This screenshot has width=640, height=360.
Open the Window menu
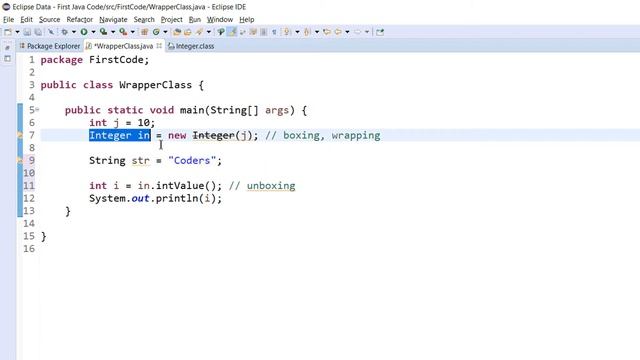[220, 20]
